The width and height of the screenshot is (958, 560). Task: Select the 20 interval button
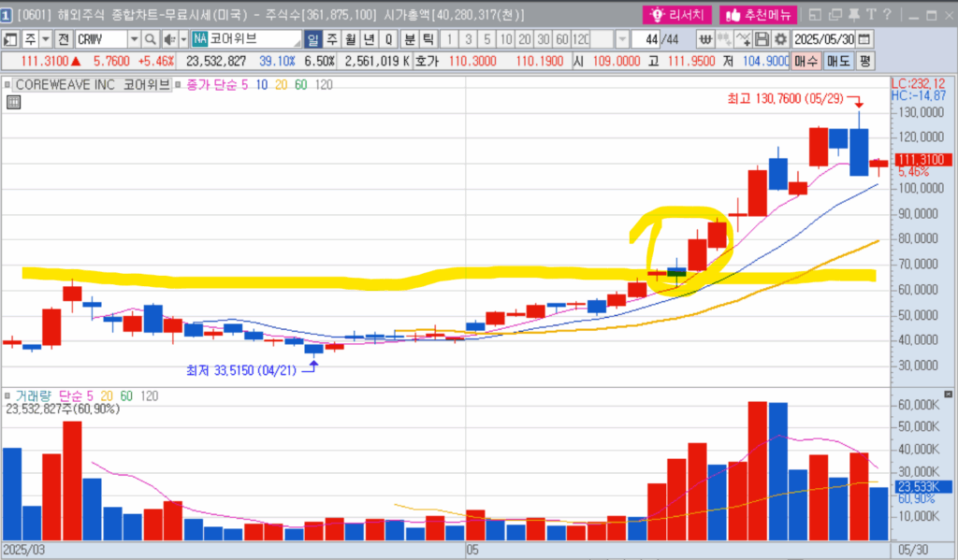coord(524,39)
